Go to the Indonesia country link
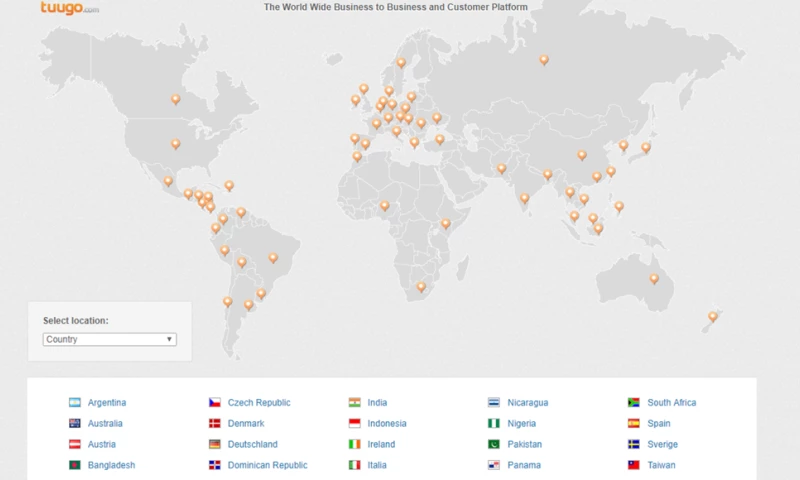Viewport: 800px width, 480px height. [387, 424]
